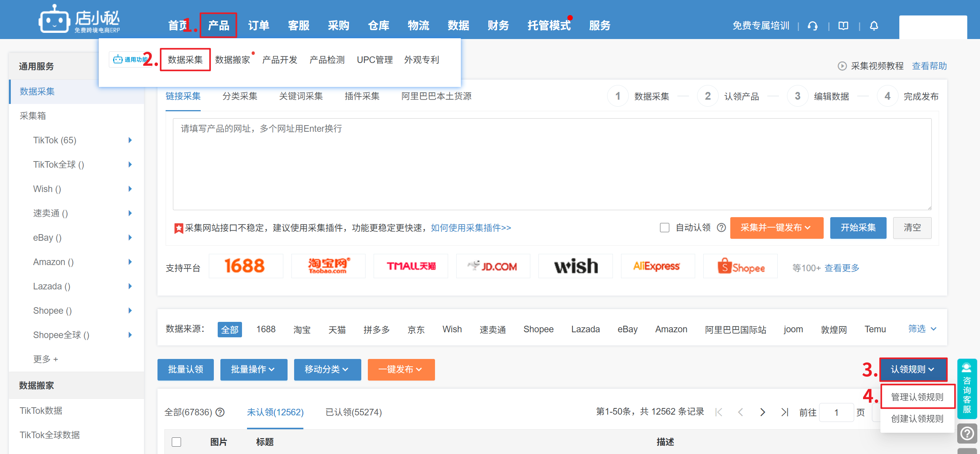Click the product URL text area
Viewport: 980px width, 454px height.
click(x=552, y=164)
